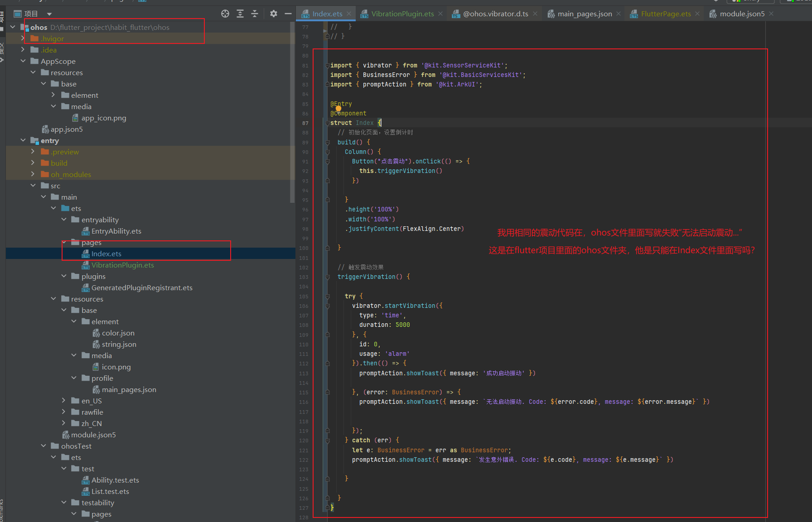Close the FlutterPage.ets tab
Image resolution: width=812 pixels, height=522 pixels.
pyautogui.click(x=697, y=14)
